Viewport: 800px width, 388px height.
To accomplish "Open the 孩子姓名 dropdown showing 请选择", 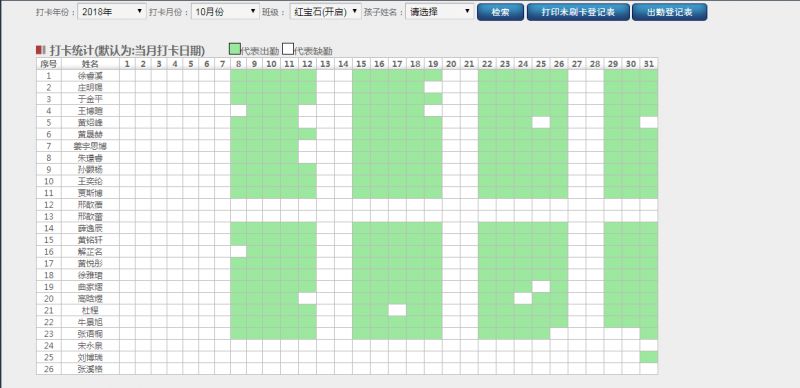I will pos(440,12).
